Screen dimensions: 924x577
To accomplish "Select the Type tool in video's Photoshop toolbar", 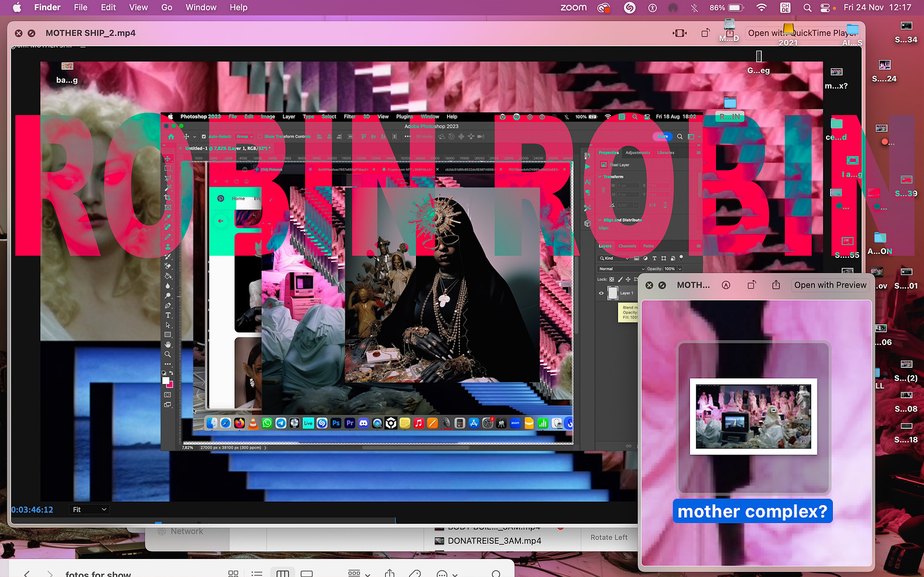I will click(168, 315).
